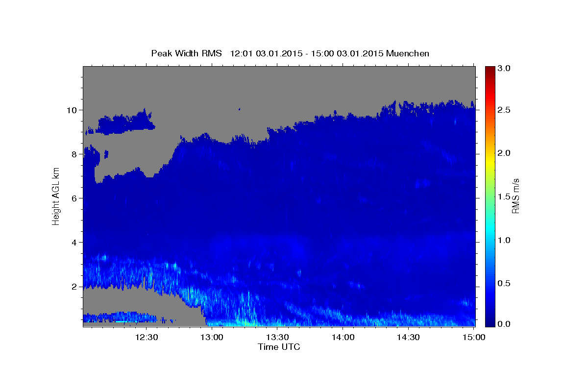The image size is (588, 392).
Task: Click the 13:30 time tick label
Action: 278,337
